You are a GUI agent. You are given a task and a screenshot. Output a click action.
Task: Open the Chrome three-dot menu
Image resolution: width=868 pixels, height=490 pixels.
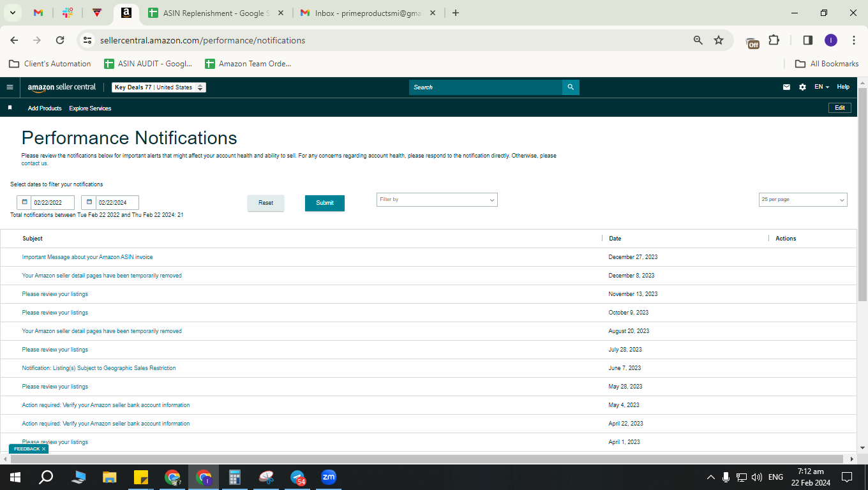click(854, 40)
